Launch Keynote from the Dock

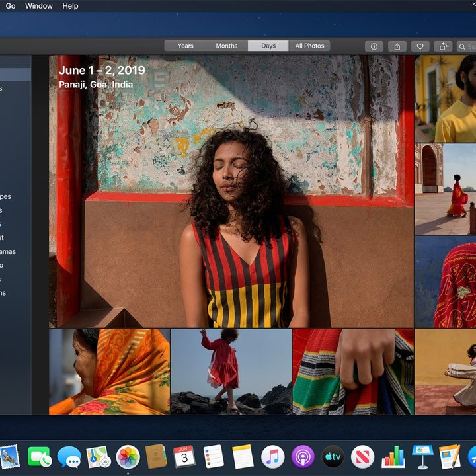422,457
